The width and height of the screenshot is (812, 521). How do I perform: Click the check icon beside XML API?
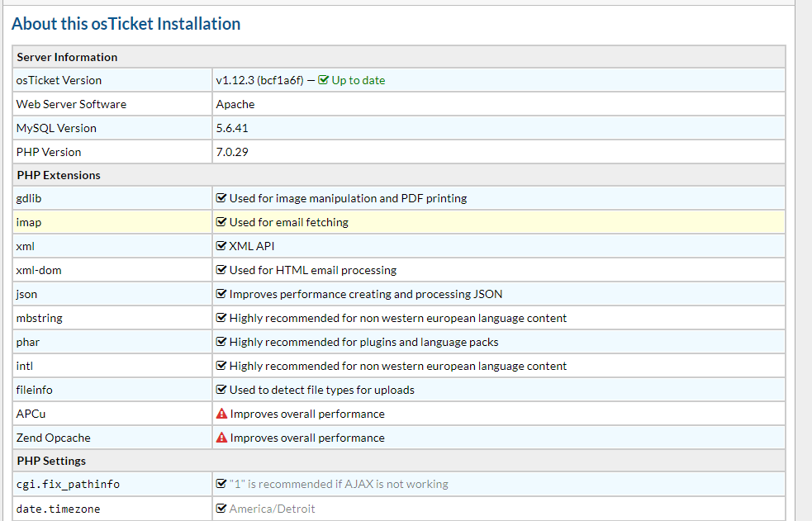click(221, 246)
